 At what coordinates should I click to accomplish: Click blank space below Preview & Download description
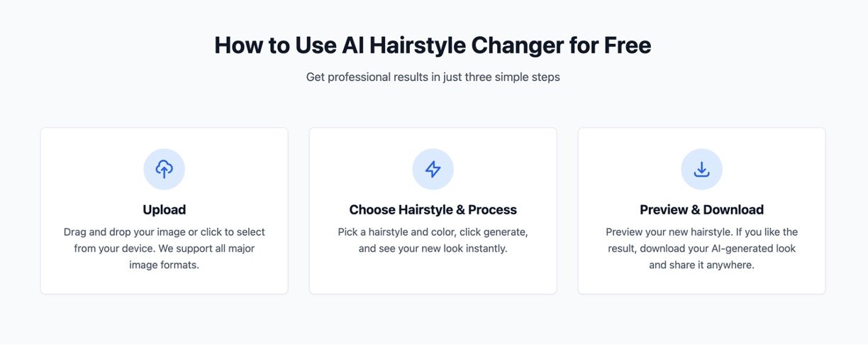click(x=701, y=282)
